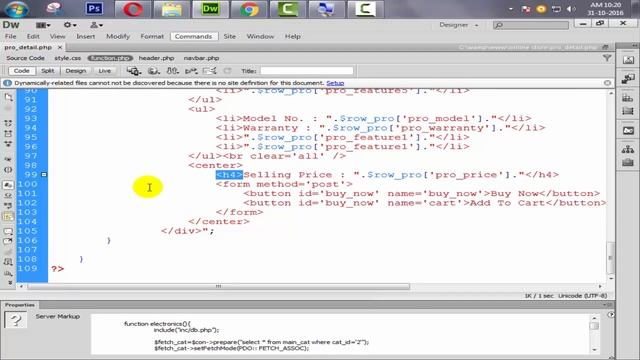The image size is (640, 360).
Task: Open the Format menu
Action: pyautogui.click(x=152, y=36)
